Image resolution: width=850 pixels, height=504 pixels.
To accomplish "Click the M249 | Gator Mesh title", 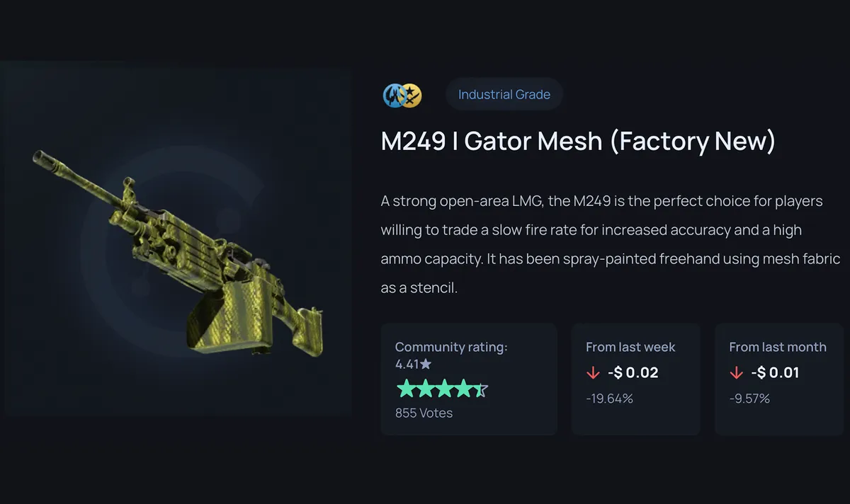I will pos(578,142).
